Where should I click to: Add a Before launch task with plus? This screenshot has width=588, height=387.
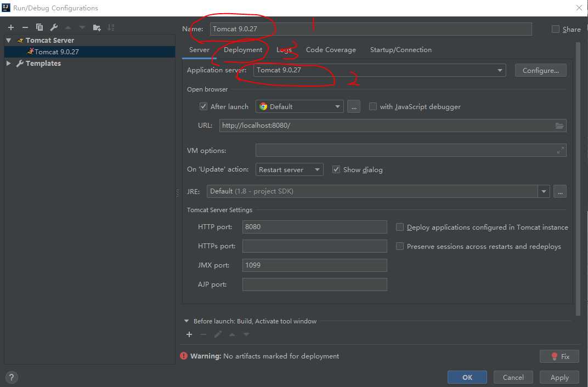(189, 334)
